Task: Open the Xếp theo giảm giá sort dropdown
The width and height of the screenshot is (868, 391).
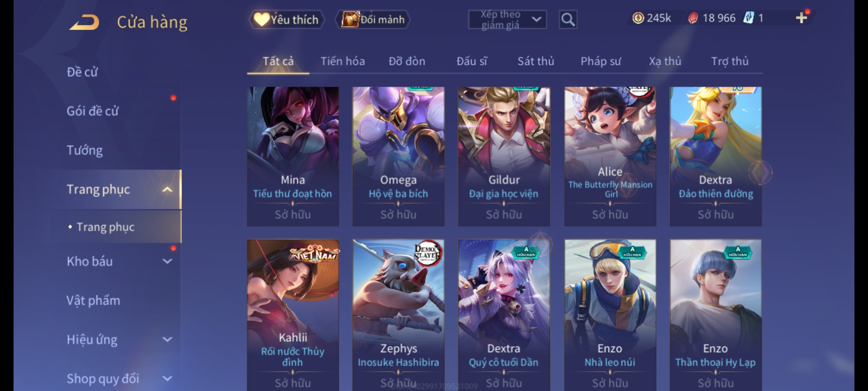Action: pos(507,20)
